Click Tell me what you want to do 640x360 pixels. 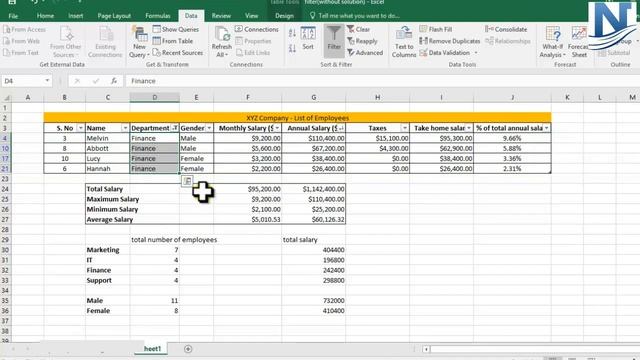pyautogui.click(x=354, y=16)
